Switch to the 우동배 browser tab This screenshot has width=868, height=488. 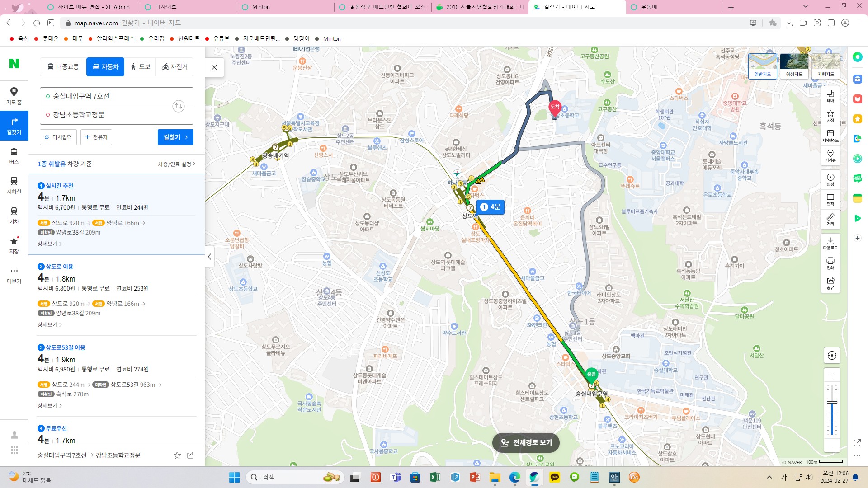tap(674, 7)
